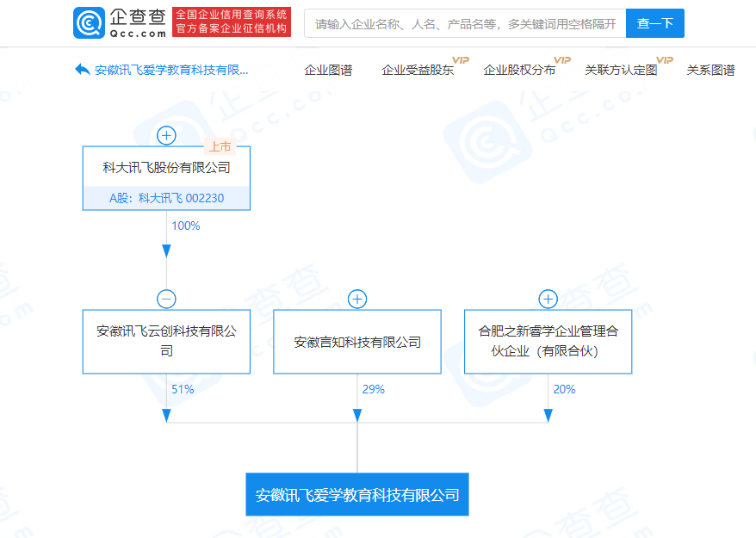Collapse the minus above 安徽讯飞云创科技有限公司
This screenshot has height=538, width=756.
[x=166, y=299]
